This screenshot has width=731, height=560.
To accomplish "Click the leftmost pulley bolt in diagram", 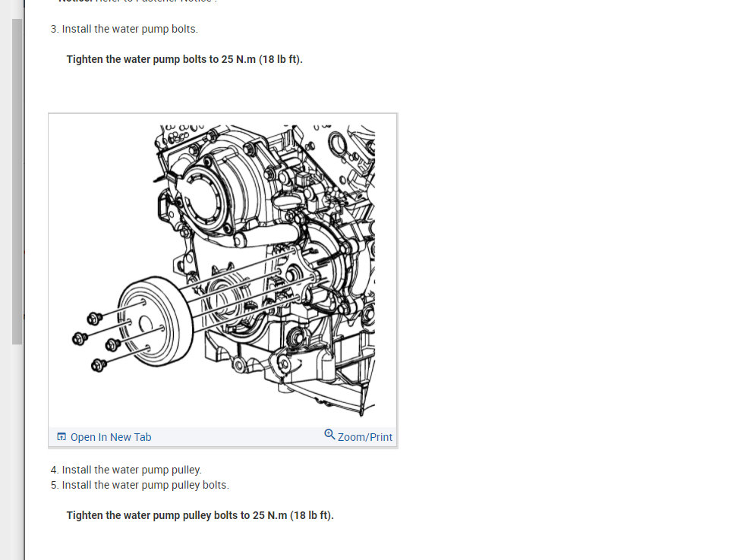I will click(x=80, y=338).
